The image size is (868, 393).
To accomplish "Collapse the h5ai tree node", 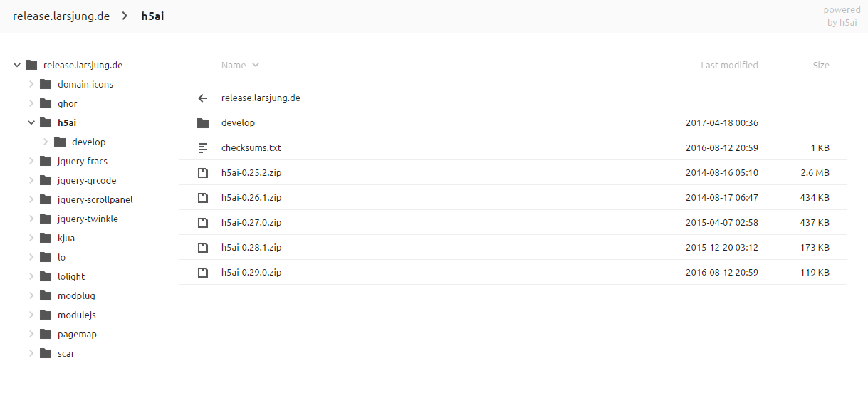I will pos(31,123).
